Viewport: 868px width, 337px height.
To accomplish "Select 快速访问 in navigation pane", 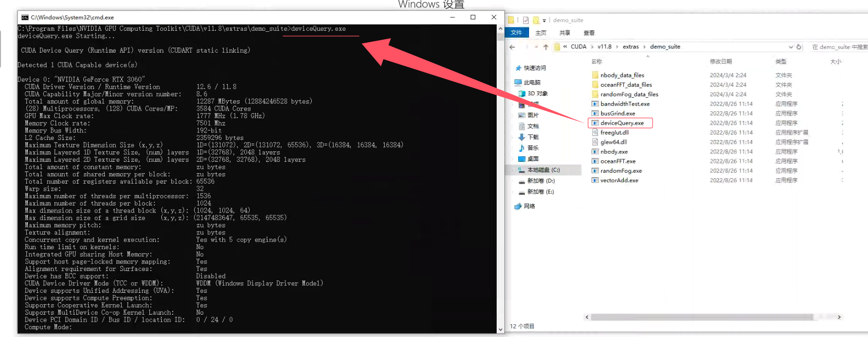I will (534, 68).
